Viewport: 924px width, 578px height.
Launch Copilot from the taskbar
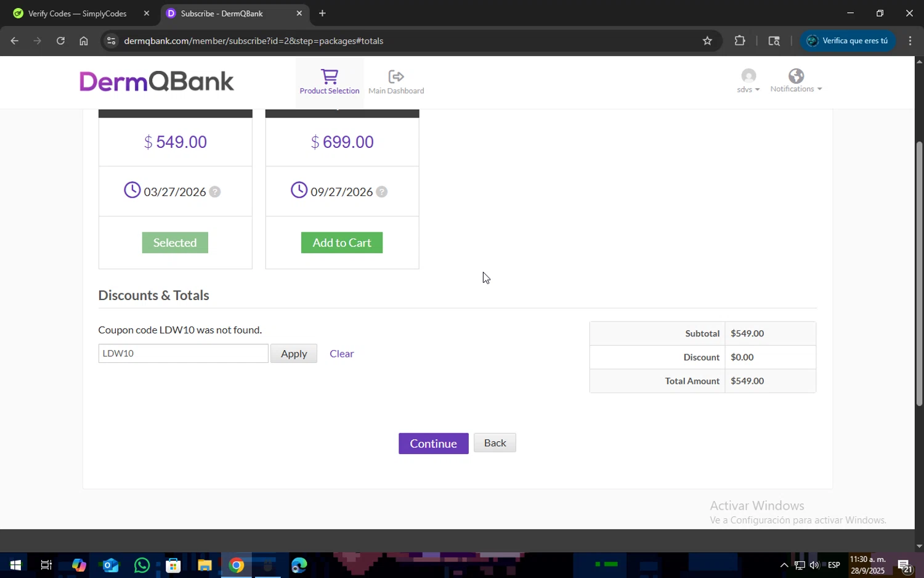pos(79,565)
